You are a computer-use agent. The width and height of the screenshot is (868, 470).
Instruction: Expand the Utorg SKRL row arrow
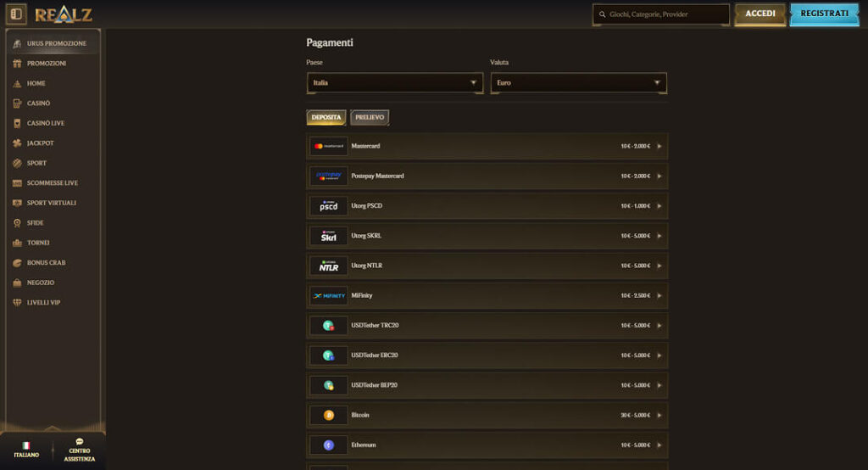[659, 236]
